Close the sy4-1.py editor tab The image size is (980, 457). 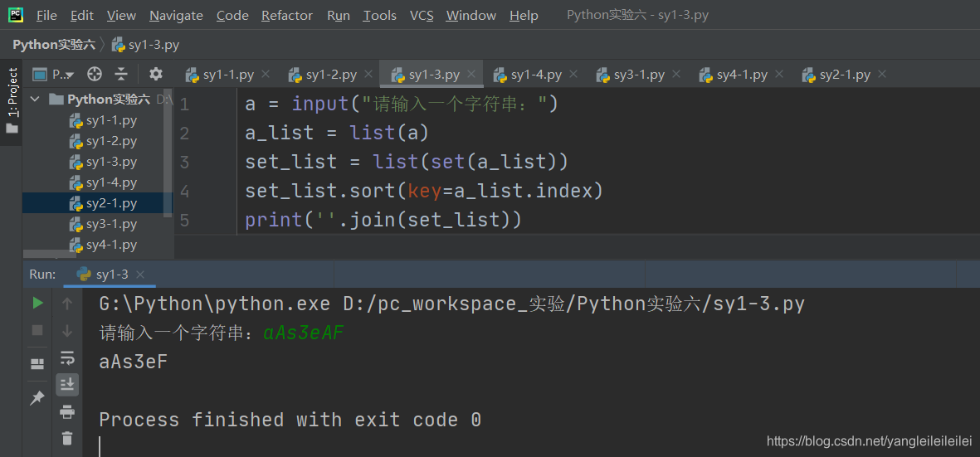(x=779, y=75)
